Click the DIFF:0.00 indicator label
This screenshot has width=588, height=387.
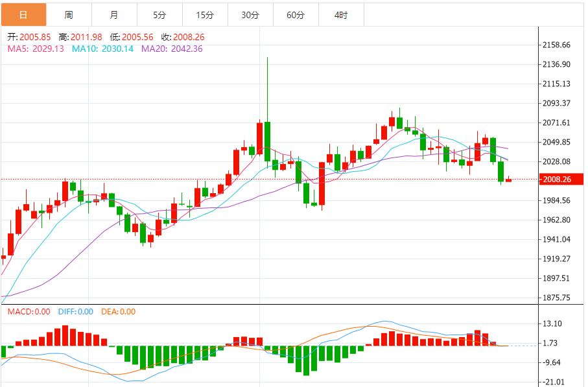75,312
